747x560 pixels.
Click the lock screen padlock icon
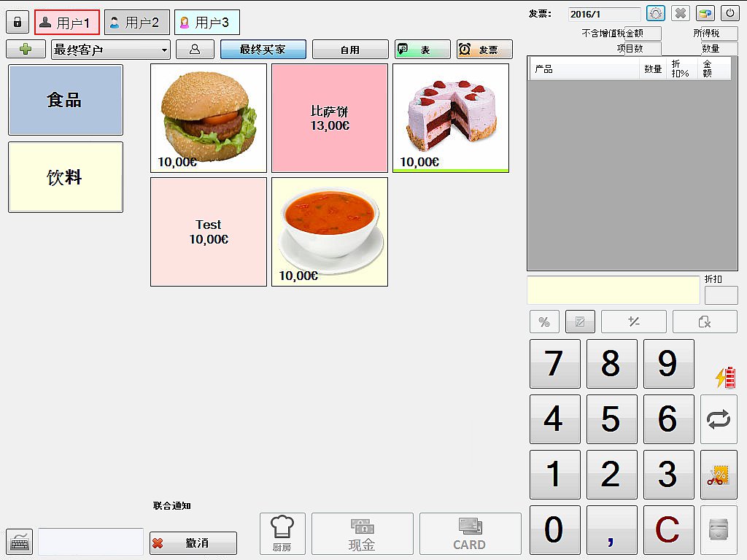[x=18, y=23]
